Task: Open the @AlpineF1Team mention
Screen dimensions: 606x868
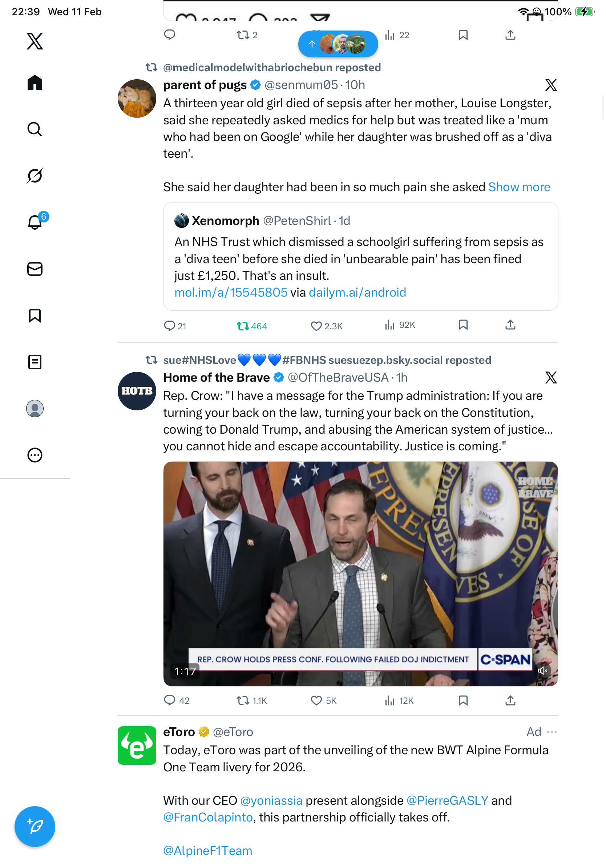Action: [207, 851]
